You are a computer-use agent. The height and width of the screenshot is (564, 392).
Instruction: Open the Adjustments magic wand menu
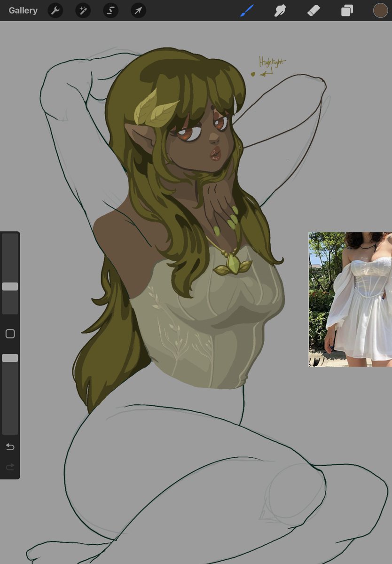point(83,10)
